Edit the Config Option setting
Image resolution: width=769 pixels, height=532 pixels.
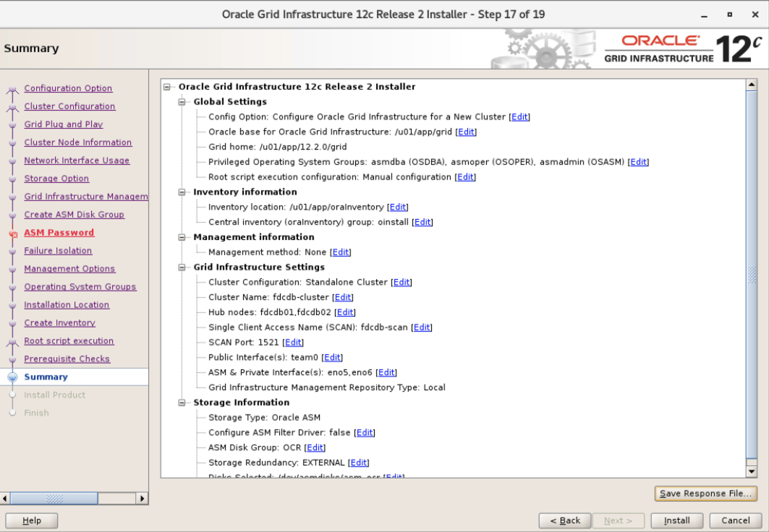pos(519,117)
